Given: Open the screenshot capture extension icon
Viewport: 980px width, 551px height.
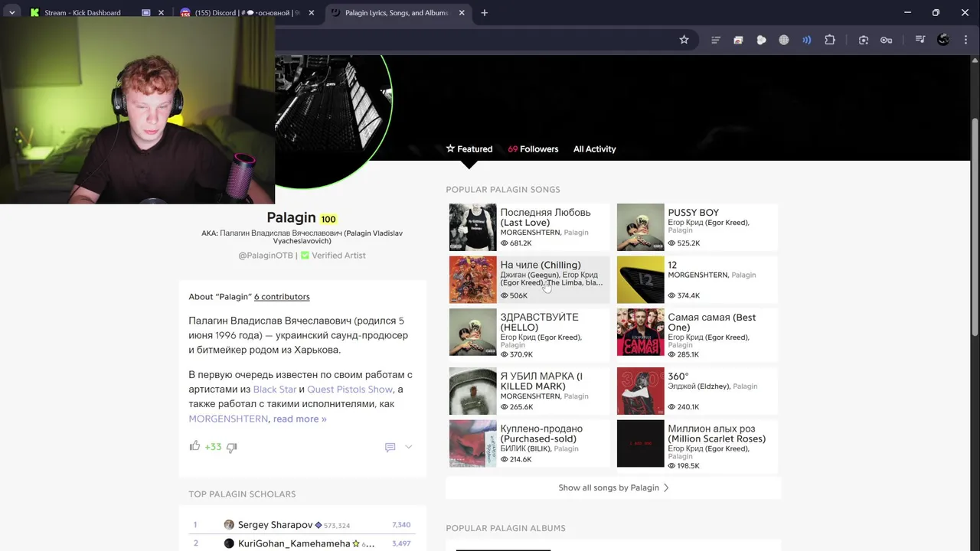Looking at the screenshot, I should (x=864, y=40).
